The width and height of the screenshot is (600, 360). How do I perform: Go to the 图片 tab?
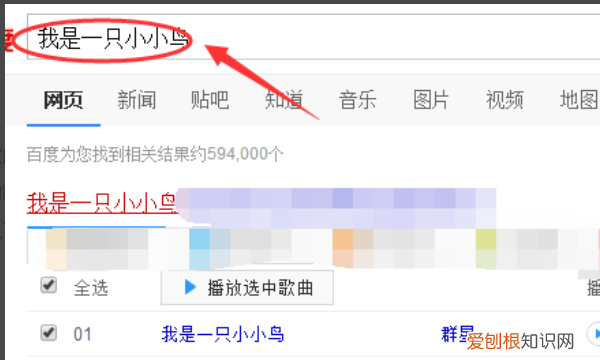coord(431,100)
